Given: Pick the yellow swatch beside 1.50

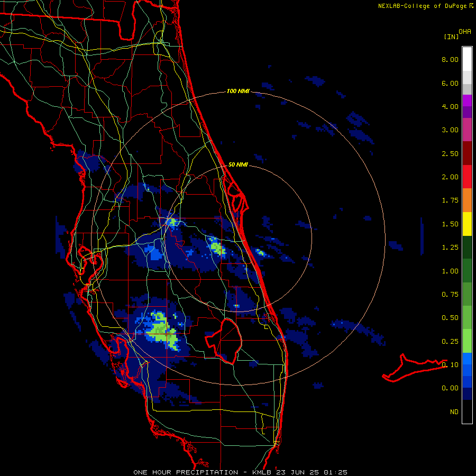Looking at the screenshot, I should coord(467,224).
